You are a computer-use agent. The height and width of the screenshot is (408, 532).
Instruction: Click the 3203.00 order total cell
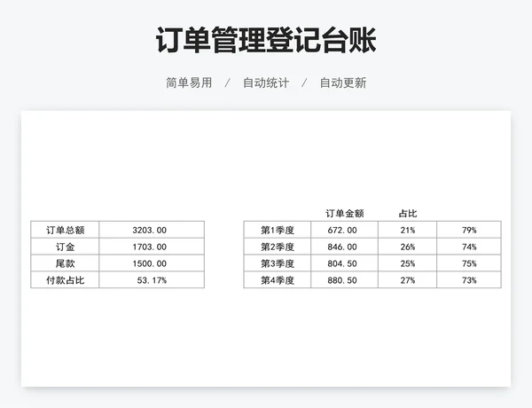point(151,230)
